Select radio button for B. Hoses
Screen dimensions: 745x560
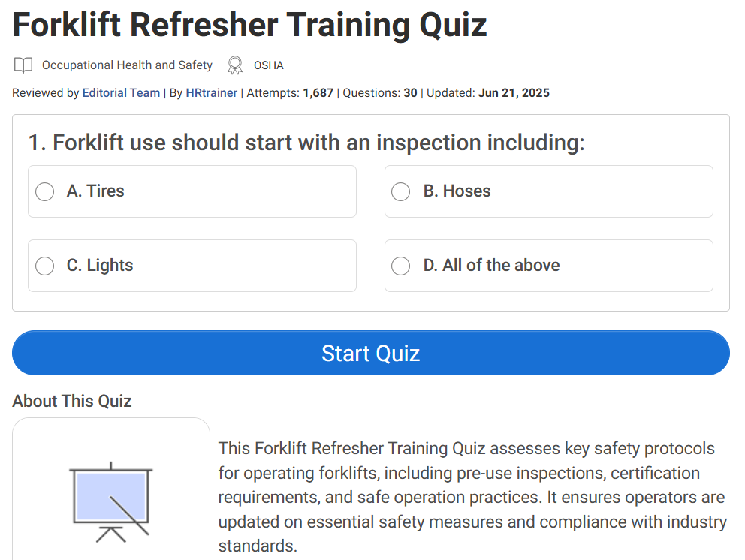pos(401,191)
